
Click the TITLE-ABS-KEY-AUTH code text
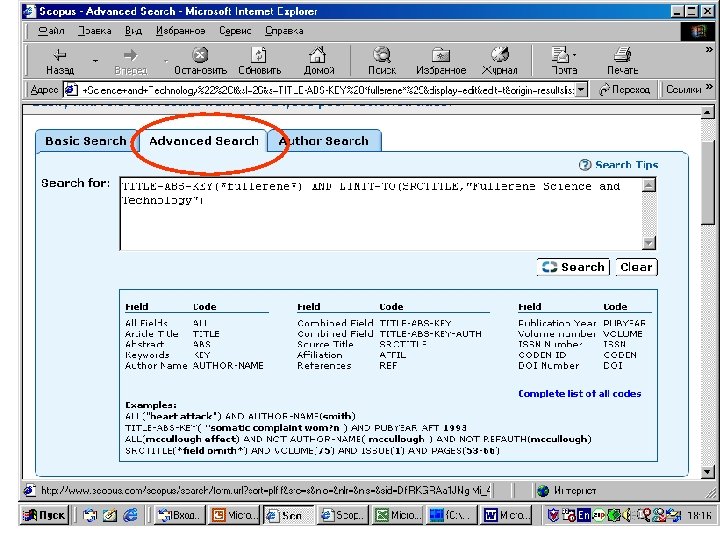click(430, 334)
